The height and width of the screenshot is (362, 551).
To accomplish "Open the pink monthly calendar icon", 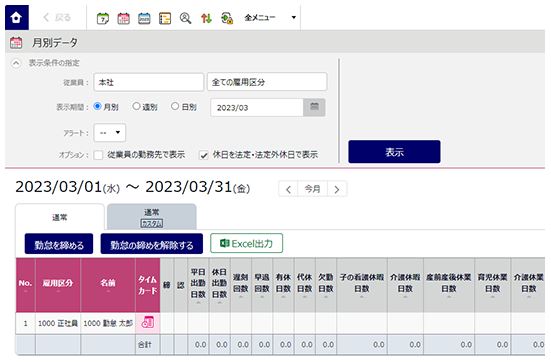I will click(x=123, y=18).
